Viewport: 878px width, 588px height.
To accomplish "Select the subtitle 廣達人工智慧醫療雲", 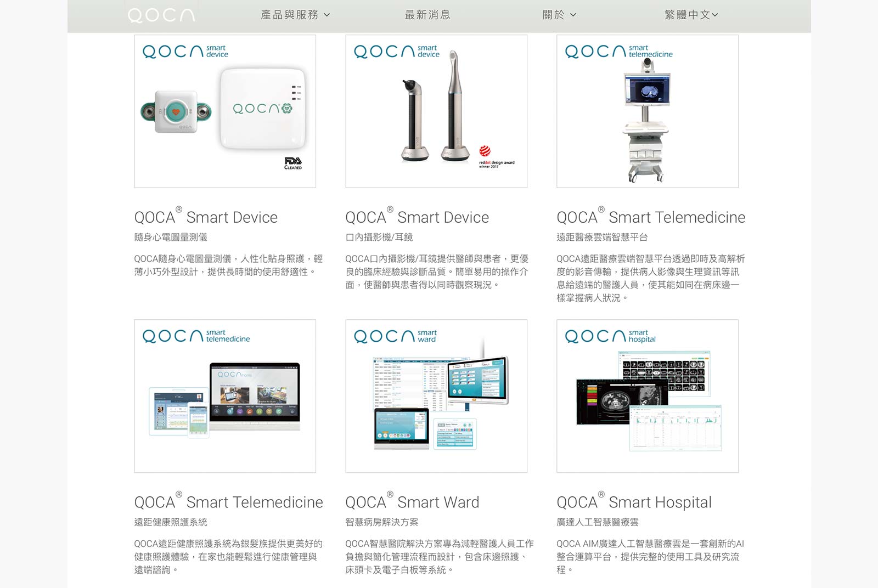I will (x=598, y=522).
